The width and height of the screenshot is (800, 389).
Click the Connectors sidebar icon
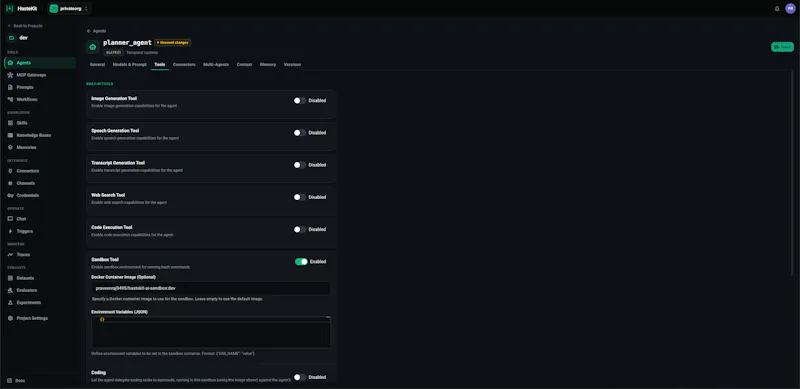[11, 171]
